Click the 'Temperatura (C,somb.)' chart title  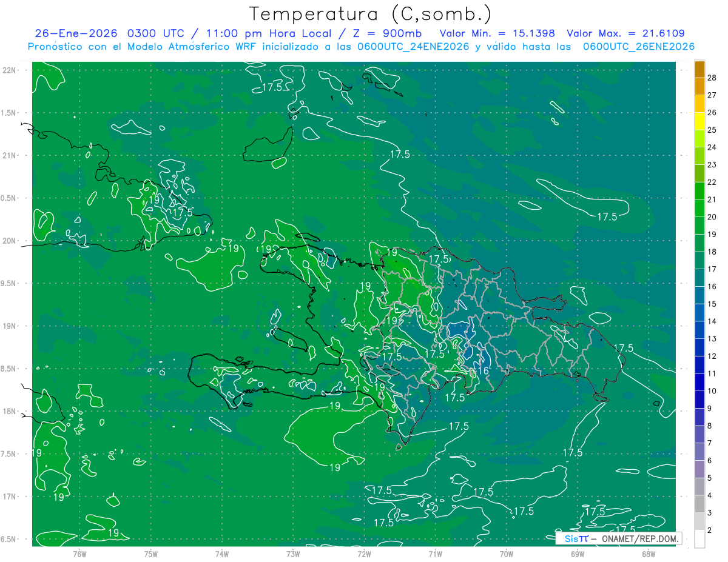point(371,15)
